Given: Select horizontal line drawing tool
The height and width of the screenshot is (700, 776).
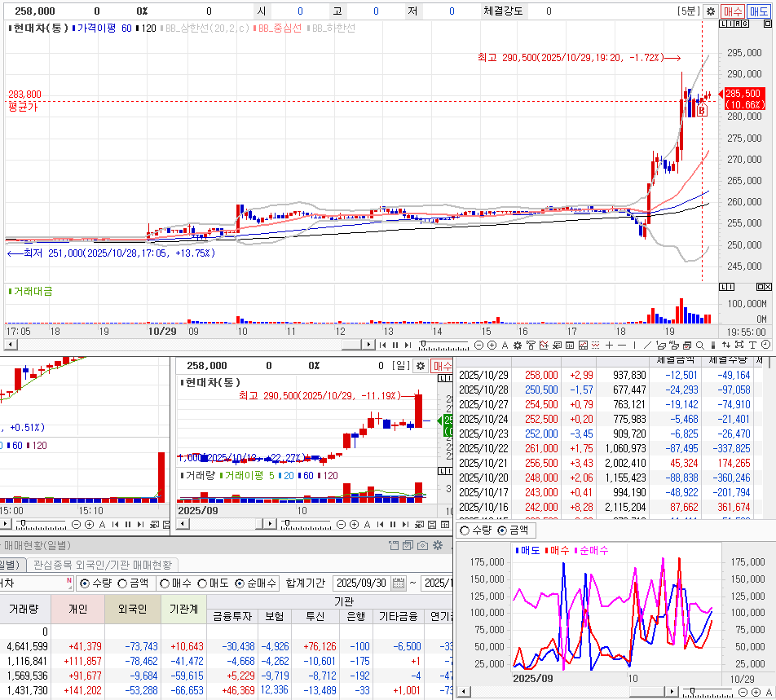Looking at the screenshot, I should click(x=622, y=345).
